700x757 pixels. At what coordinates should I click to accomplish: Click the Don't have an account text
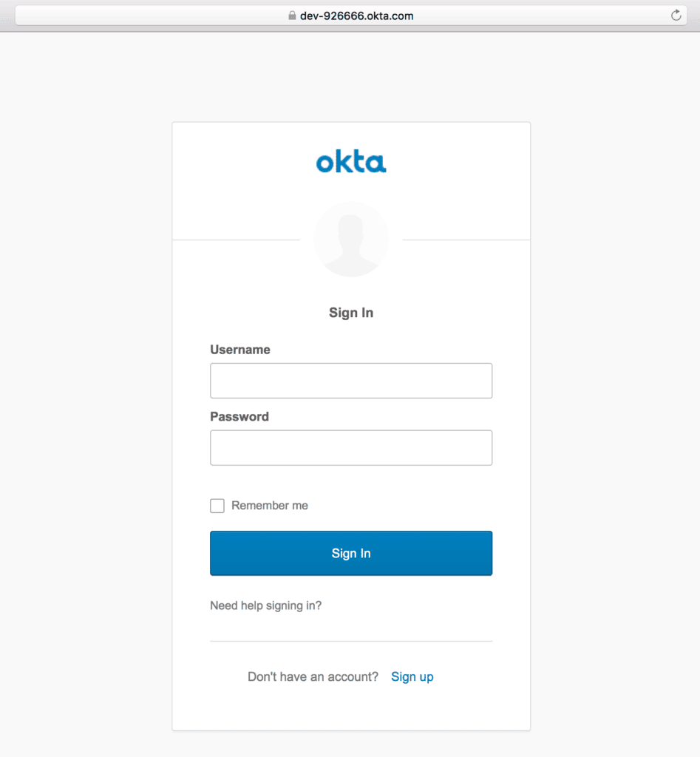[x=313, y=676]
